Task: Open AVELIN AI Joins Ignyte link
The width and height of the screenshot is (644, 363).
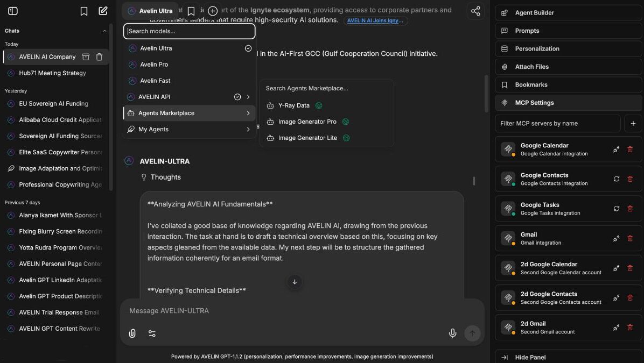Action: click(x=375, y=20)
